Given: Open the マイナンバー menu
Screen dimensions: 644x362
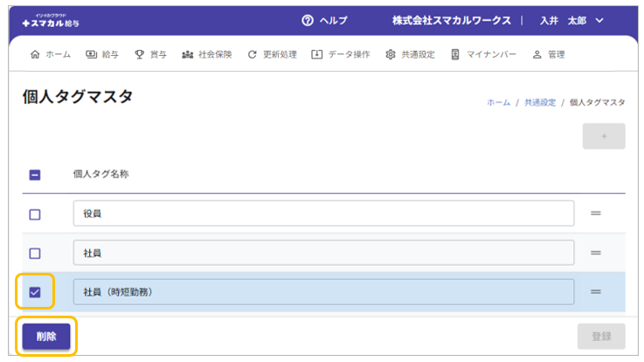Looking at the screenshot, I should [x=483, y=54].
